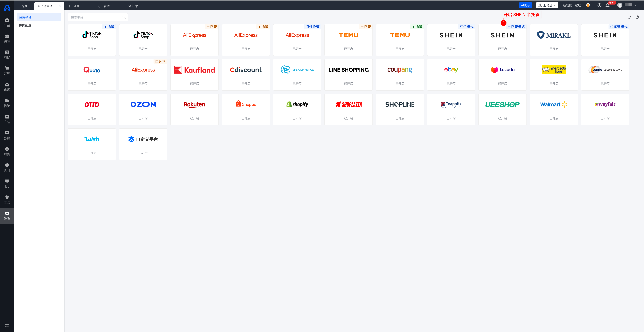Open the 新功能 link
The width and height of the screenshot is (644, 332).
click(567, 5)
